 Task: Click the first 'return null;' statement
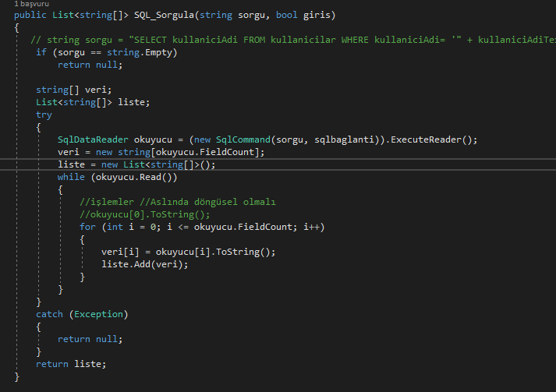[x=90, y=65]
